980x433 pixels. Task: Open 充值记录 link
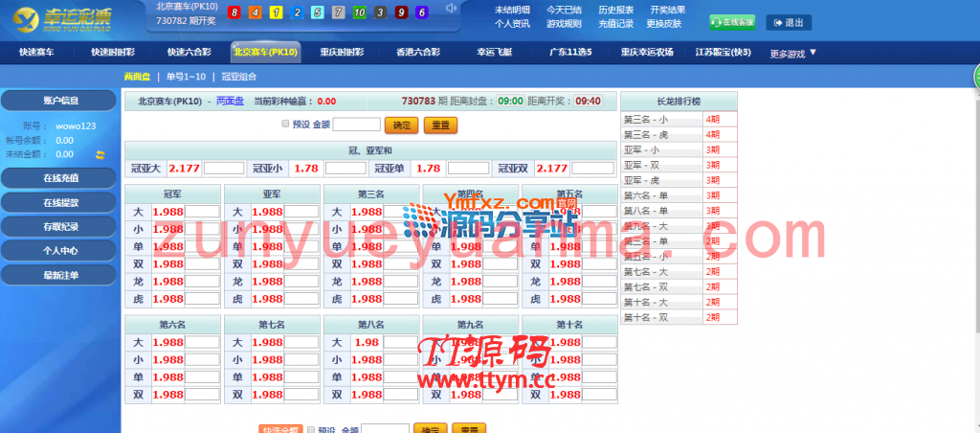point(616,24)
